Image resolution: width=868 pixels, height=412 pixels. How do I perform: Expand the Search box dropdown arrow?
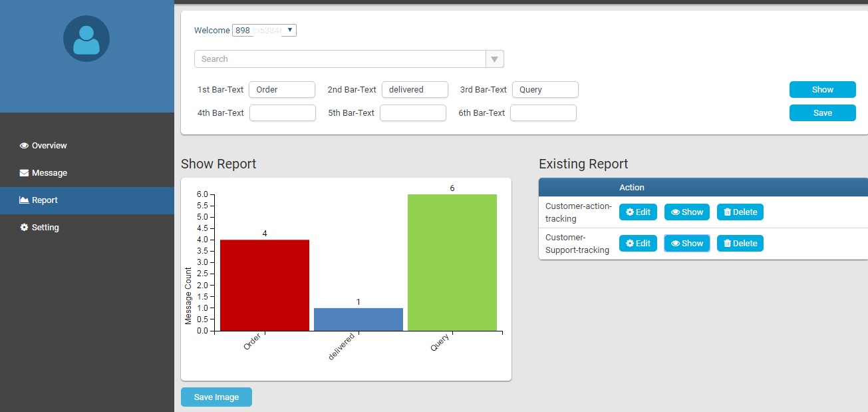pos(494,59)
